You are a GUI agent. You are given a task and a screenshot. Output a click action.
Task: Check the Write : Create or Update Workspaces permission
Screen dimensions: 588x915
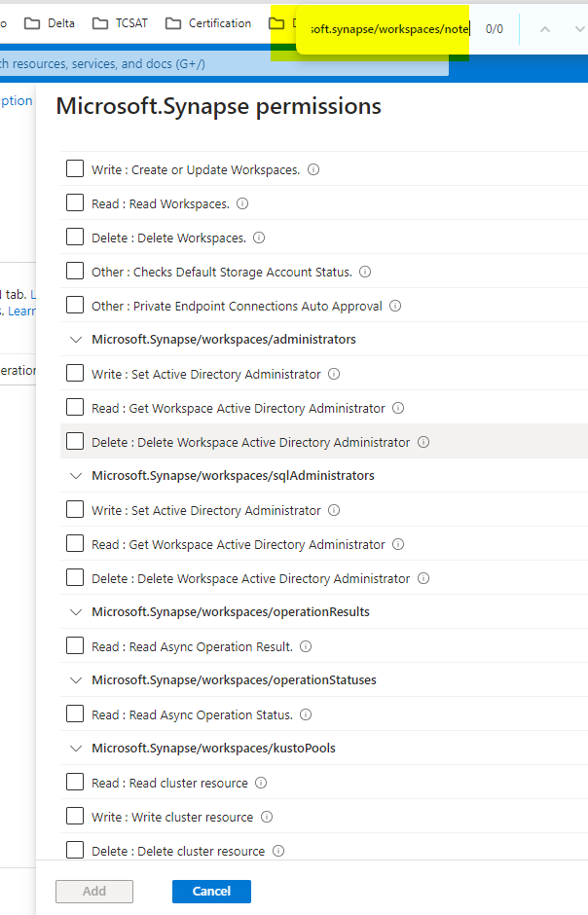tap(75, 167)
